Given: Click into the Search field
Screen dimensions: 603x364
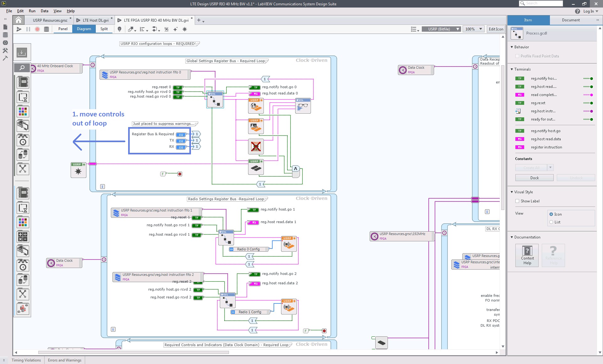Looking at the screenshot, I should tap(541, 3).
